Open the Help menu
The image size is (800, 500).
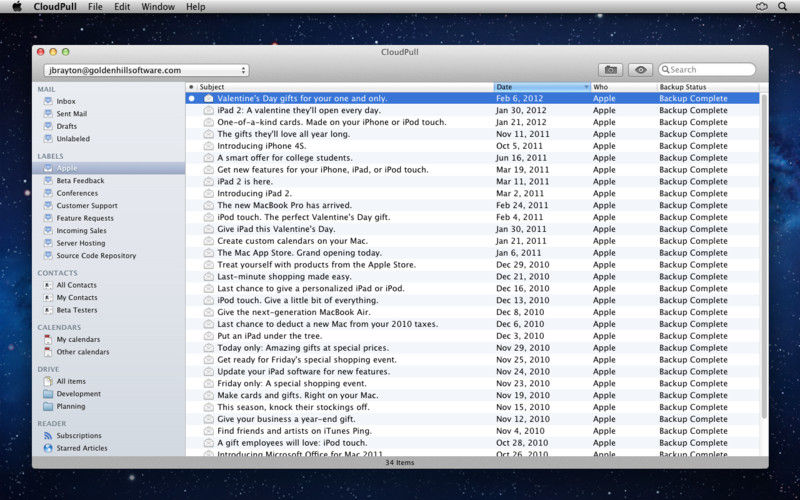[x=195, y=7]
